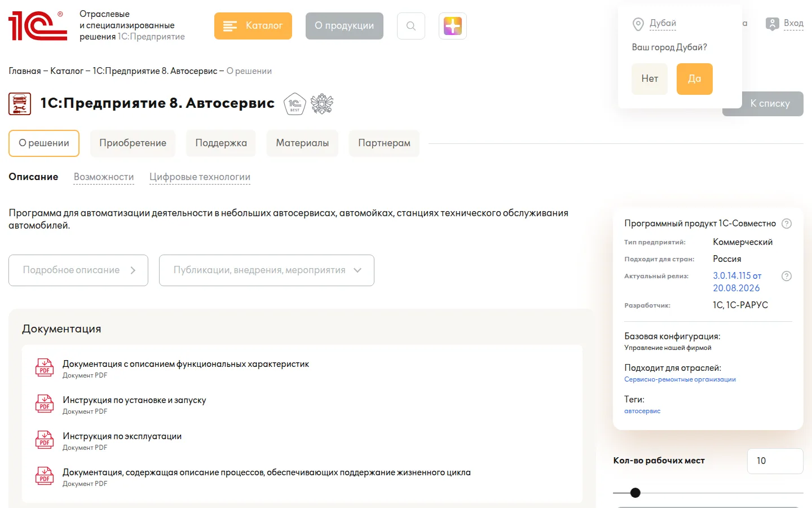The height and width of the screenshot is (508, 812).
Task: Click the Автосервис product icon by the title
Action: click(x=20, y=104)
